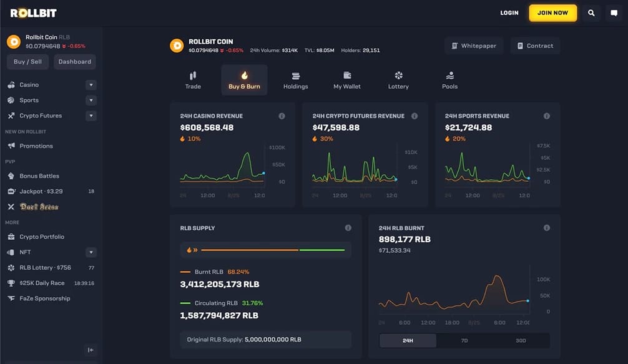The height and width of the screenshot is (364, 628).
Task: Click the Crypto Portfolio briefcase icon
Action: 11,237
